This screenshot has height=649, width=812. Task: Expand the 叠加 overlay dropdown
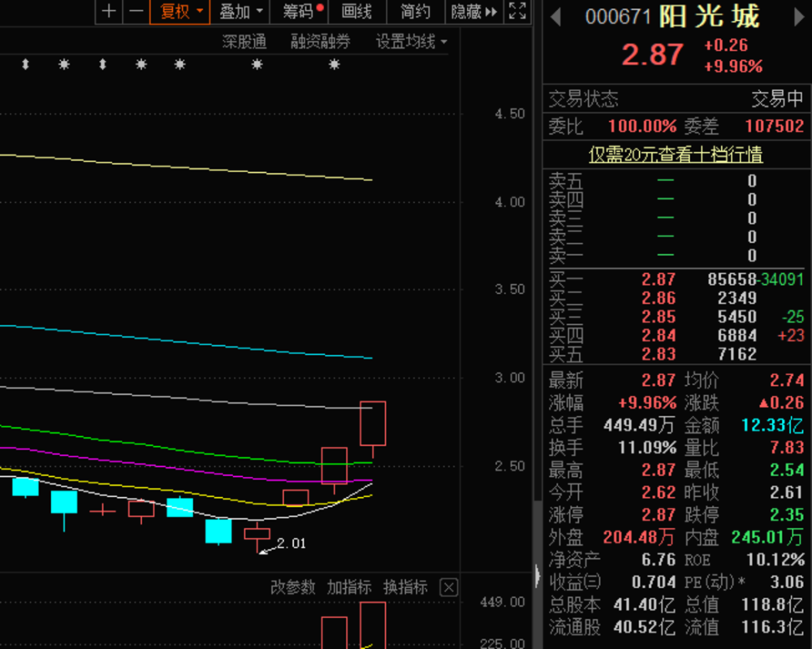240,11
